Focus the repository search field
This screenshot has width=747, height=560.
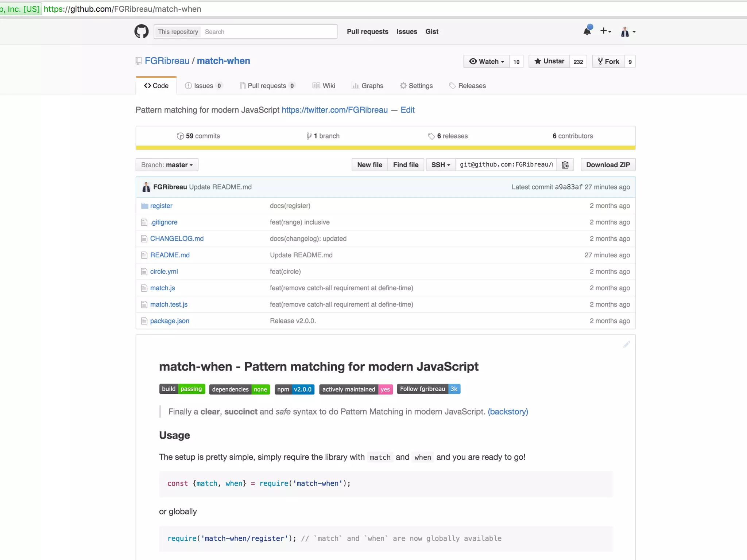269,32
